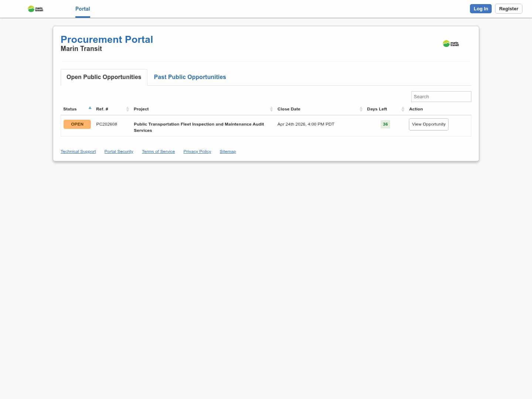Focus the Search input field
Image resolution: width=532 pixels, height=399 pixels.
point(441,96)
